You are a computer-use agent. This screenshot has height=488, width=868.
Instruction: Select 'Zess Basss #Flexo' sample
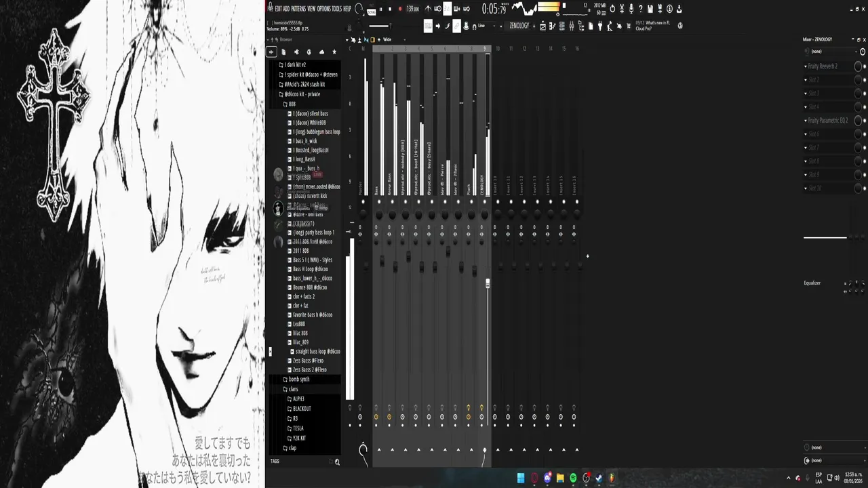click(x=307, y=361)
